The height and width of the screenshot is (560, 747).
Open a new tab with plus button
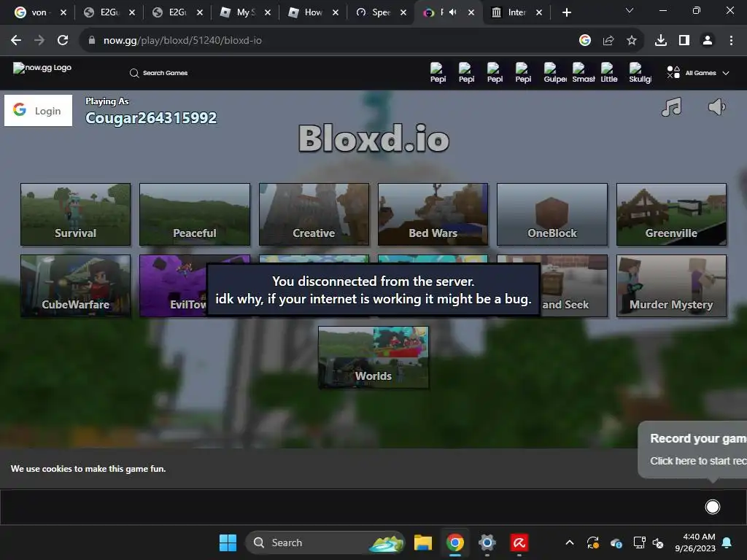[566, 12]
